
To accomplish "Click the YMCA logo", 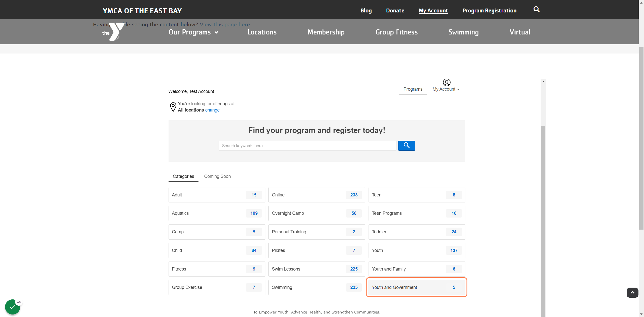I will 113,32.
